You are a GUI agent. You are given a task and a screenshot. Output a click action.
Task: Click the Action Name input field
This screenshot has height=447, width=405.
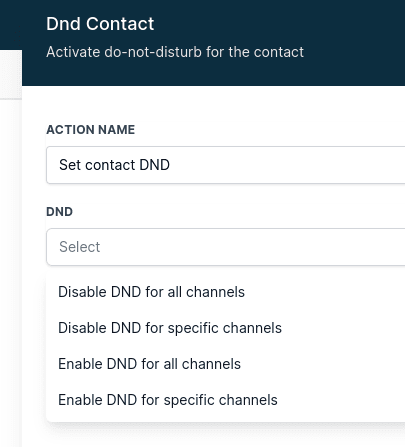(x=226, y=165)
